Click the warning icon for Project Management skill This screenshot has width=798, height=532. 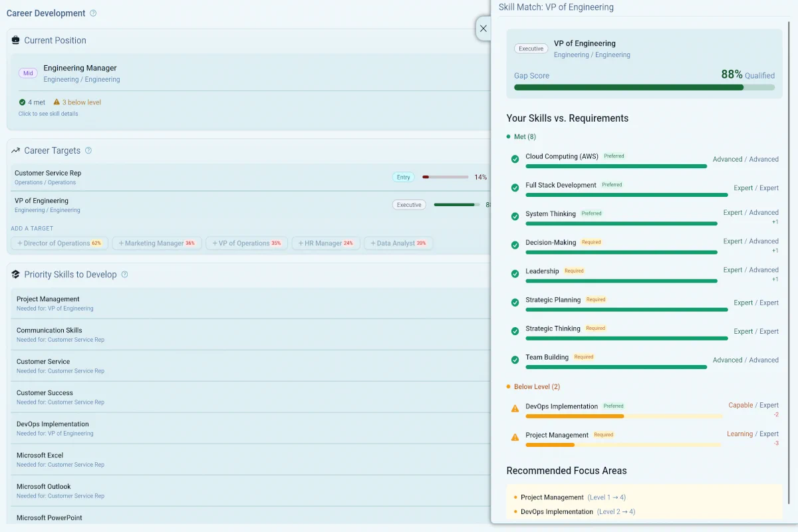pos(515,438)
